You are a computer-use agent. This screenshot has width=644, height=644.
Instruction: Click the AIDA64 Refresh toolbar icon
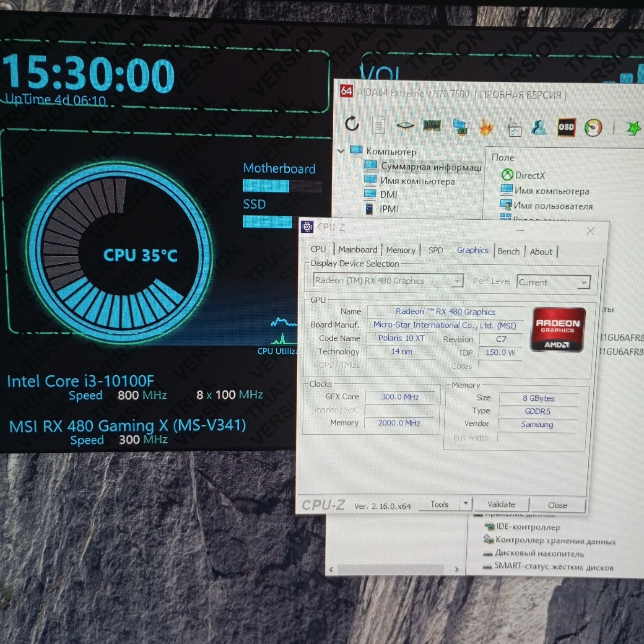[352, 124]
